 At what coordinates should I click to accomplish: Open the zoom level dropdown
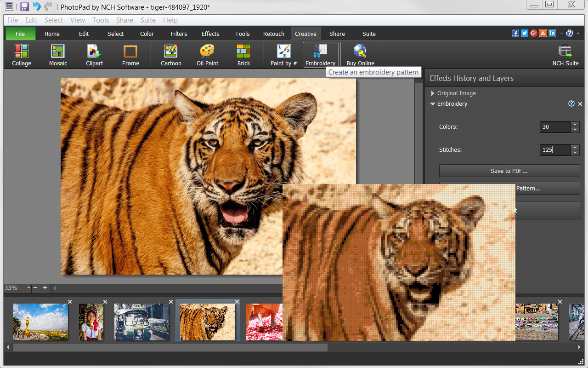click(x=28, y=288)
